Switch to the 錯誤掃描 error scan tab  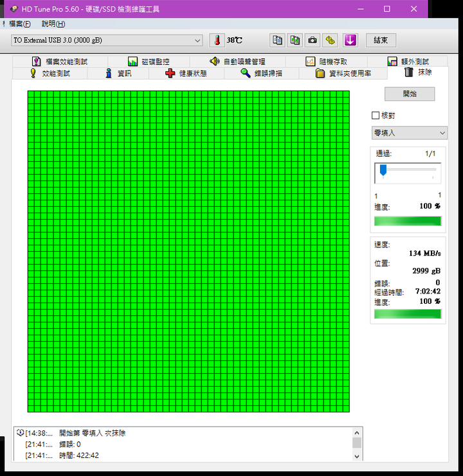coord(262,73)
